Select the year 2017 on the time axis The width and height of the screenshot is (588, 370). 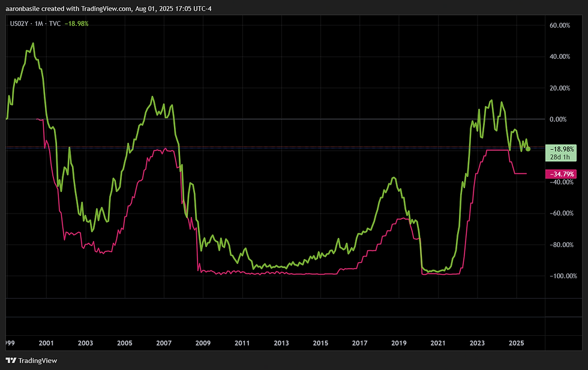pos(359,343)
